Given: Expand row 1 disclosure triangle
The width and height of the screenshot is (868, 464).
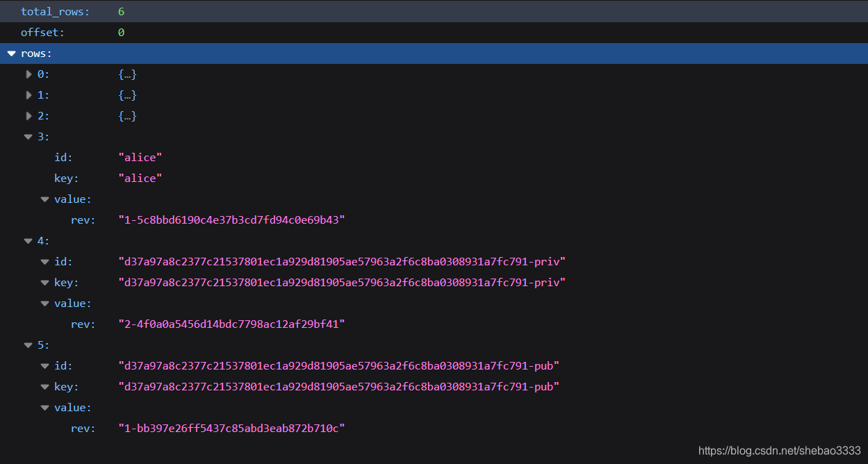Looking at the screenshot, I should click(x=28, y=95).
